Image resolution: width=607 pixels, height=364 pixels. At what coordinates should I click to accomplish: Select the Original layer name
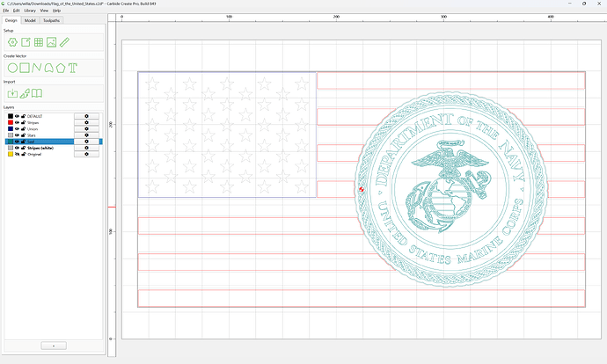pyautogui.click(x=34, y=154)
